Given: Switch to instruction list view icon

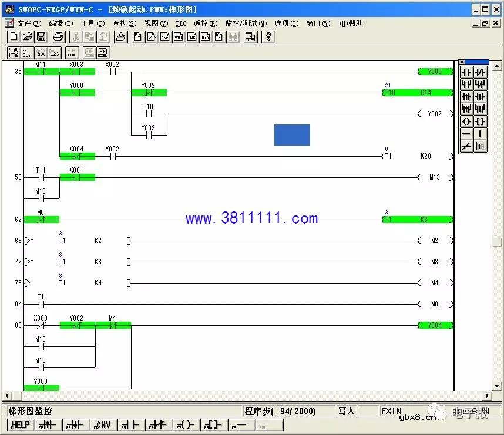Looking at the screenshot, I should coord(27,53).
